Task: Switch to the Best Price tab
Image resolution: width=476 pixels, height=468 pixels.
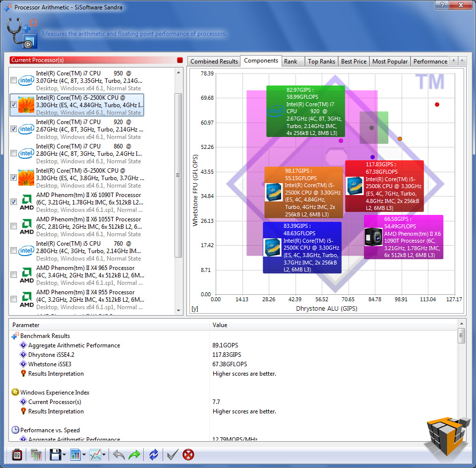Action: click(354, 62)
